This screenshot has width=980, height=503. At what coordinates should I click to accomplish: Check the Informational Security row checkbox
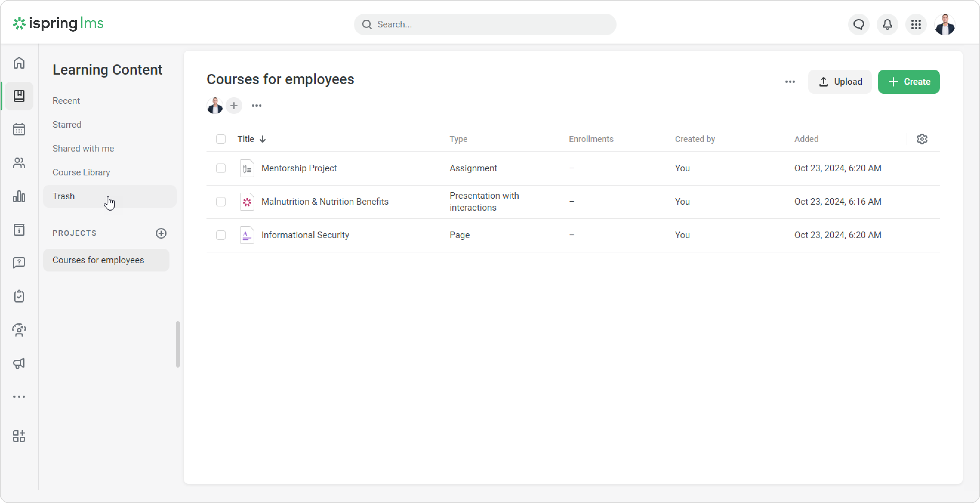pos(221,235)
